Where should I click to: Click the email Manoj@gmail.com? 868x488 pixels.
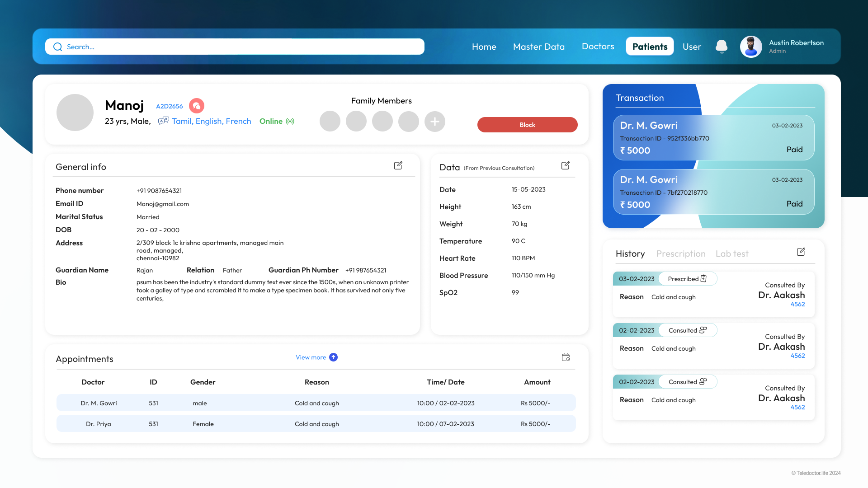[x=163, y=204]
